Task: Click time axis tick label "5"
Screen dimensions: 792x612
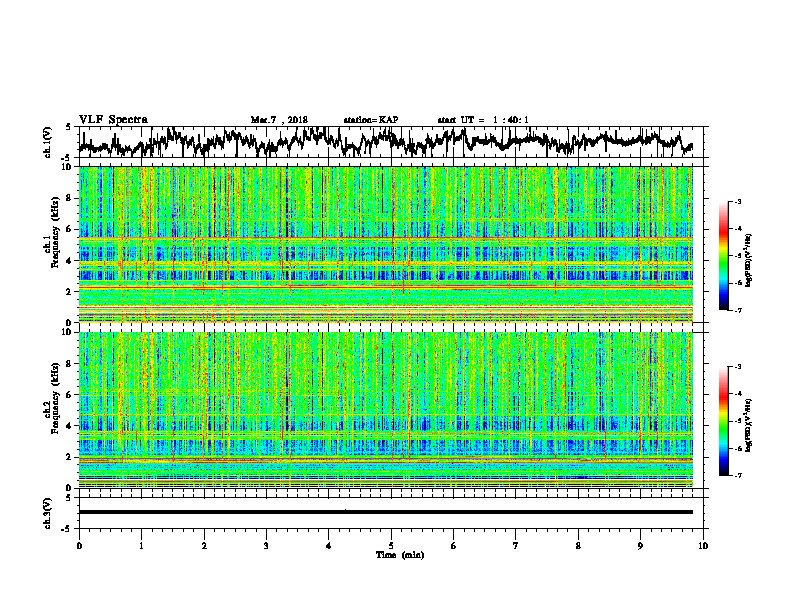Action: point(391,545)
